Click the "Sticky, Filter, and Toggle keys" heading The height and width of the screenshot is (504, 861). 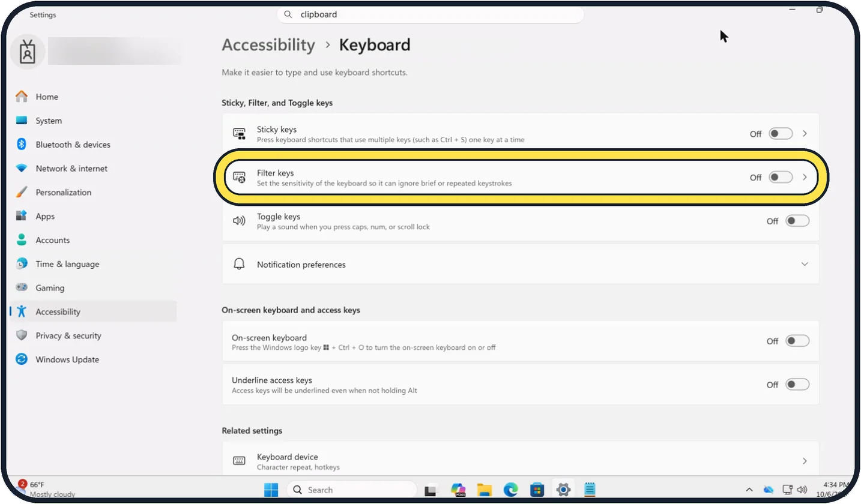click(x=277, y=103)
